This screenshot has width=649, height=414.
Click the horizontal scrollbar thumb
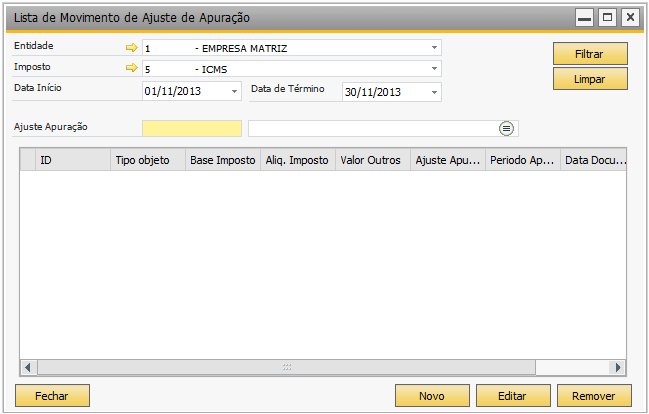coord(286,367)
